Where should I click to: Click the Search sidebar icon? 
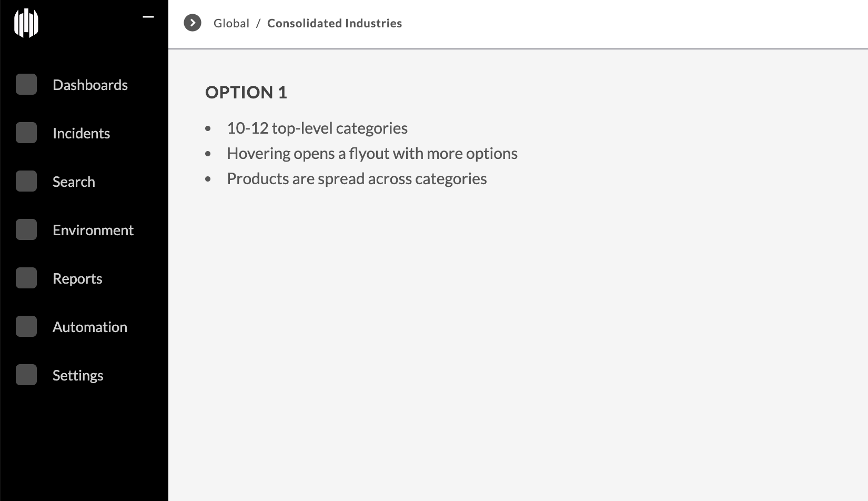click(26, 181)
